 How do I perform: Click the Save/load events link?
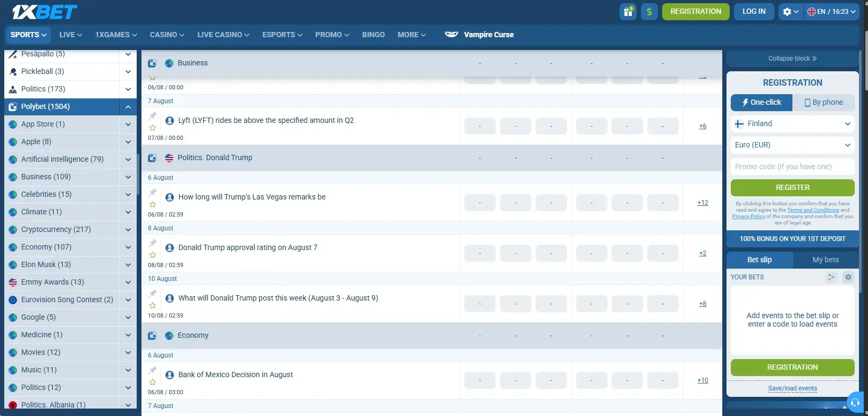792,388
